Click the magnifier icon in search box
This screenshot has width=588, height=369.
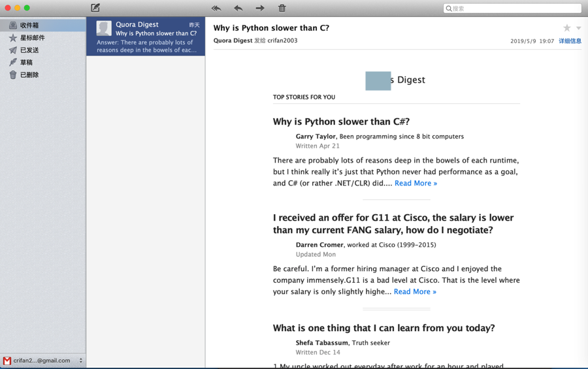(448, 8)
